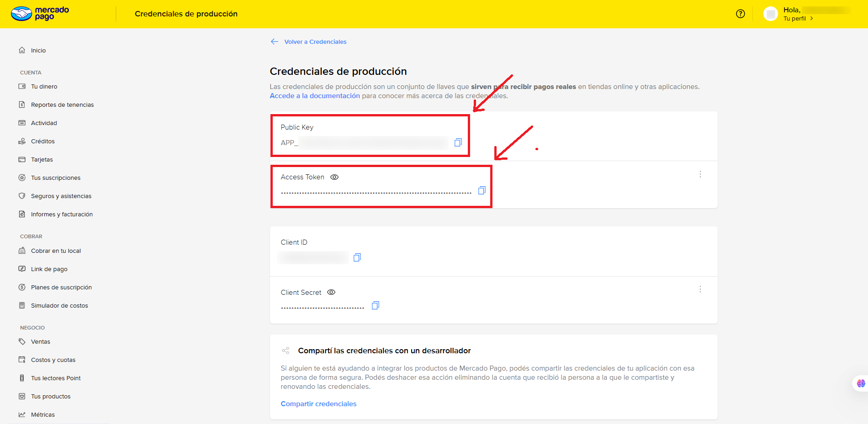
Task: Click the share icon beside Compartí las credenciales
Action: point(286,351)
